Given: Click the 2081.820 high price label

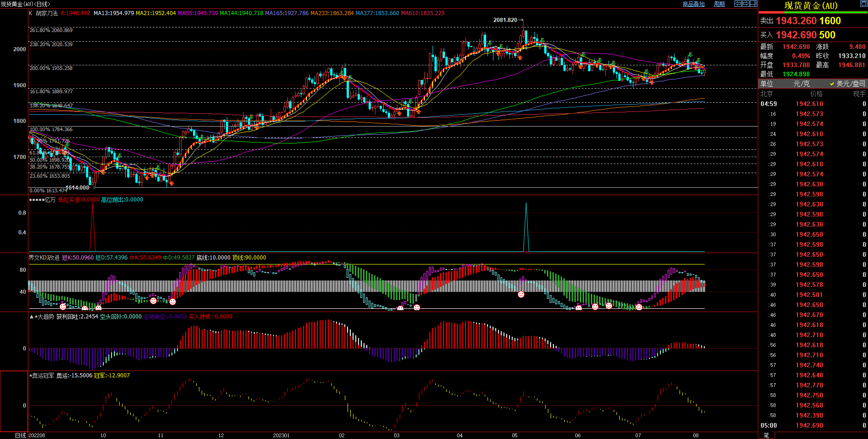Looking at the screenshot, I should [x=505, y=20].
